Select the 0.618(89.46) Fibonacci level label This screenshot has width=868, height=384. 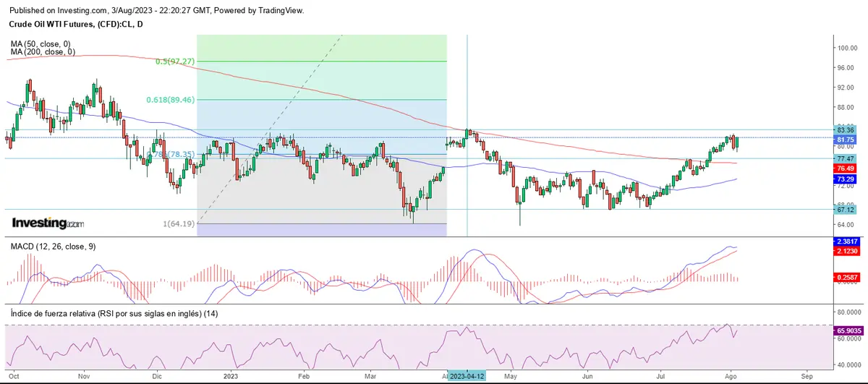pyautogui.click(x=171, y=100)
